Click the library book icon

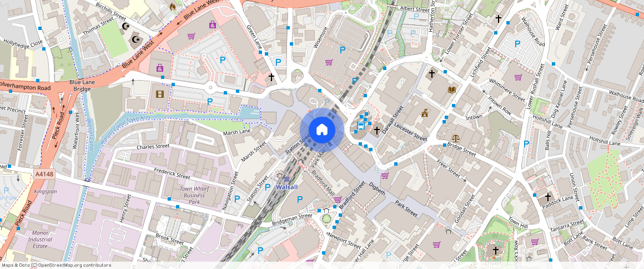451,89
